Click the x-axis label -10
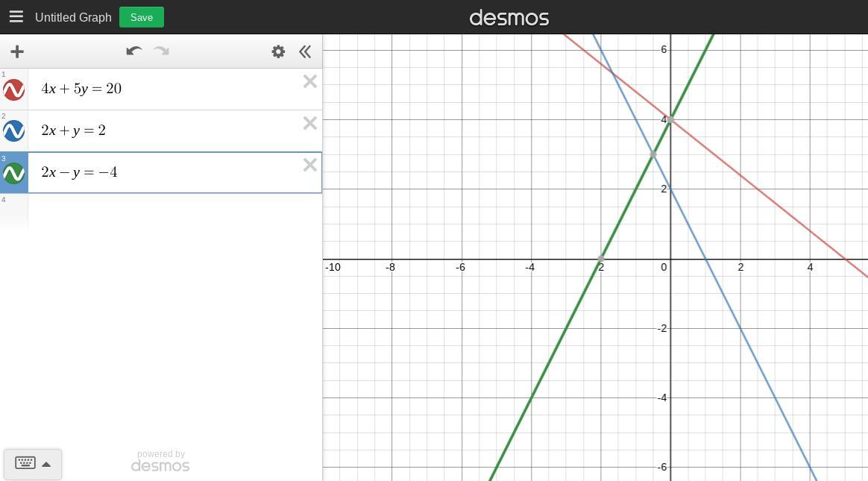This screenshot has width=868, height=481. tap(333, 267)
